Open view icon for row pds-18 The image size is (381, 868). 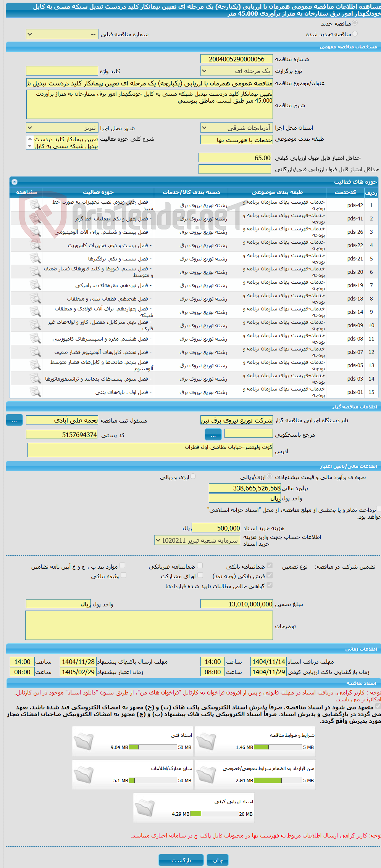(x=35, y=299)
